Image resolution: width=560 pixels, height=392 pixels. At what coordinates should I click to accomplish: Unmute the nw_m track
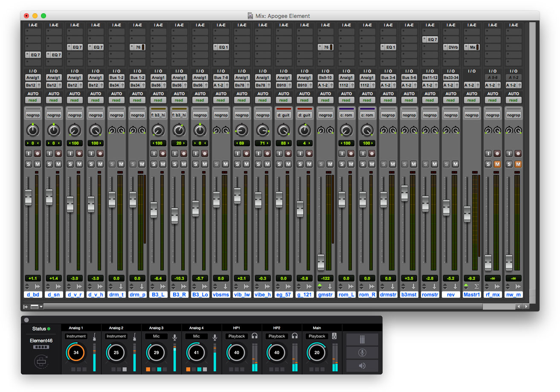(518, 164)
